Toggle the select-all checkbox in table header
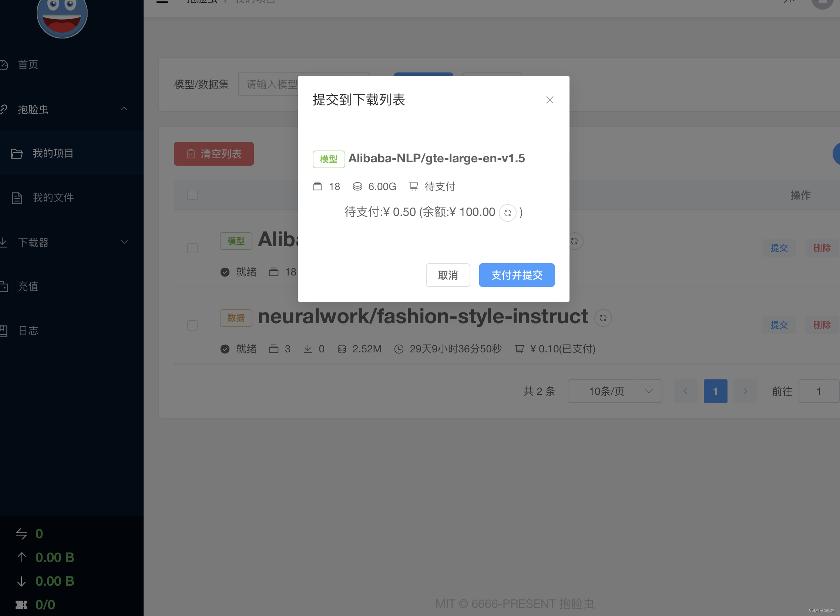840x616 pixels. [192, 195]
